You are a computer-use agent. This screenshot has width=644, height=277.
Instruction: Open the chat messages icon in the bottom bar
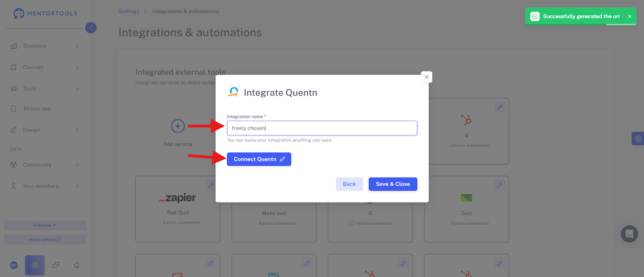coord(56,265)
